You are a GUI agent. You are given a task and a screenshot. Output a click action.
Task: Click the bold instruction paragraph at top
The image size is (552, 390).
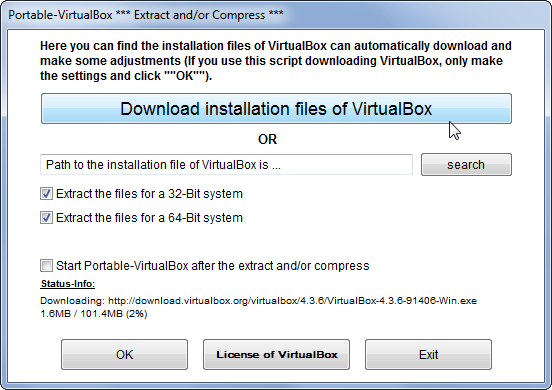[276, 61]
